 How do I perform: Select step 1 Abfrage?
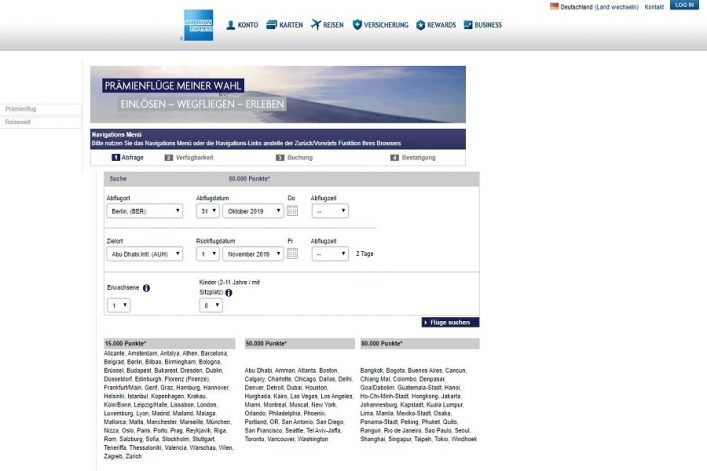pos(128,158)
